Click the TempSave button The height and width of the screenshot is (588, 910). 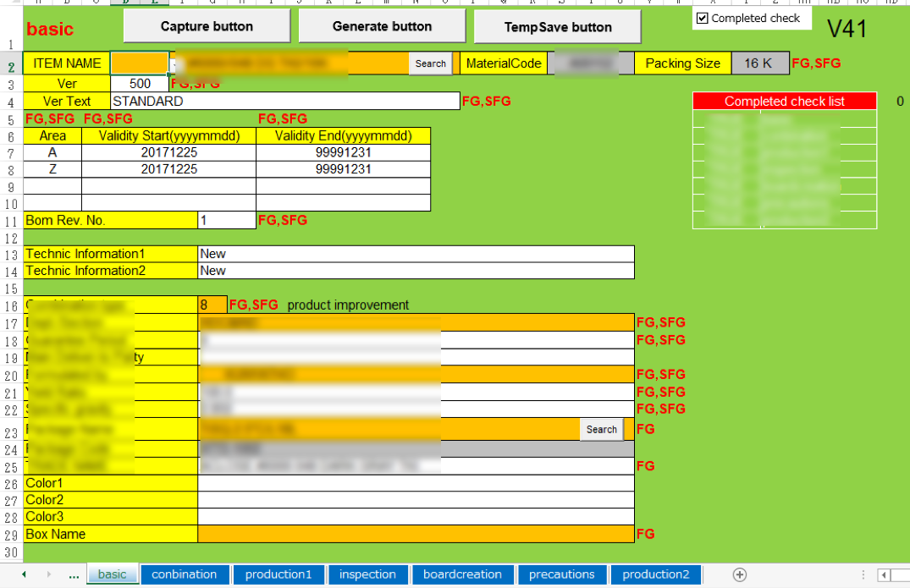pyautogui.click(x=558, y=27)
